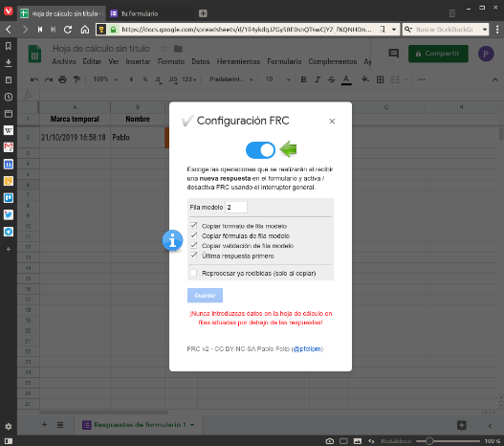Open the search engine dropdown arrow

[484, 30]
